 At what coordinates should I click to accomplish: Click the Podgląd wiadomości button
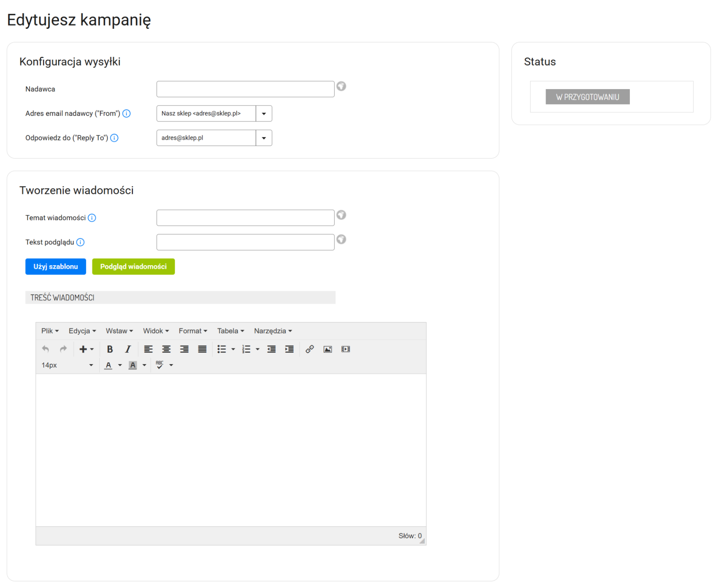coord(133,267)
